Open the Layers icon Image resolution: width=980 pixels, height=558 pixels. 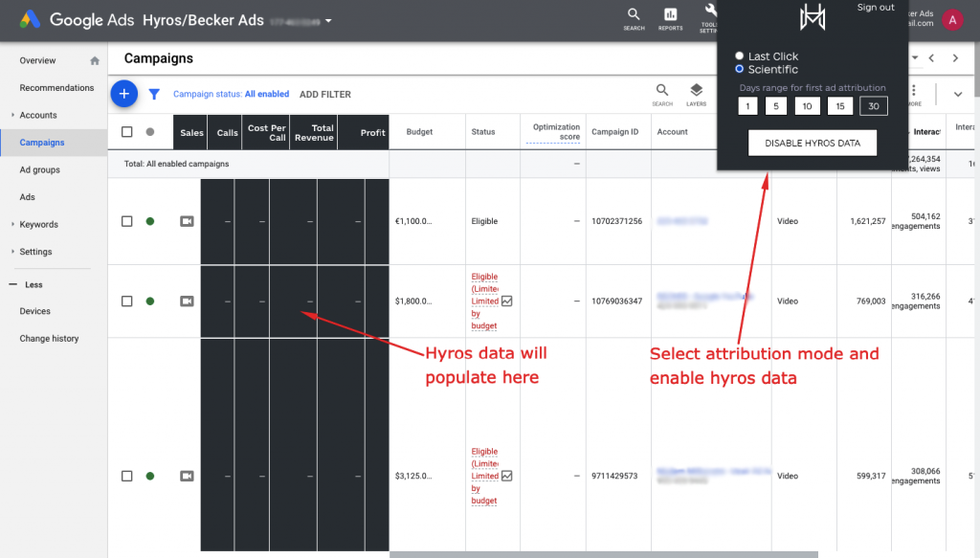[697, 95]
